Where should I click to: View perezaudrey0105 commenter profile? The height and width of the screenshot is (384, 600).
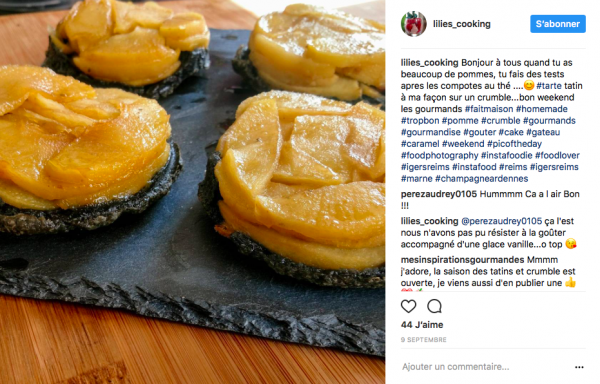439,194
